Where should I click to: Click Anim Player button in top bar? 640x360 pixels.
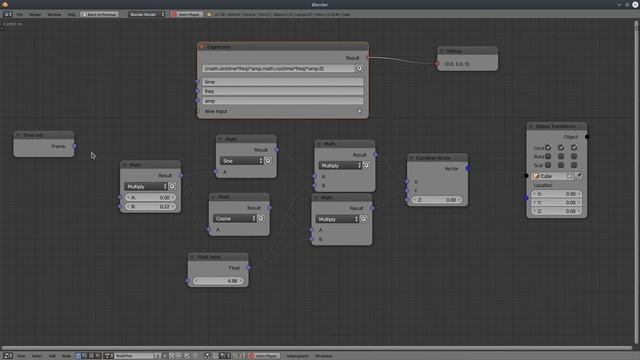coord(186,14)
